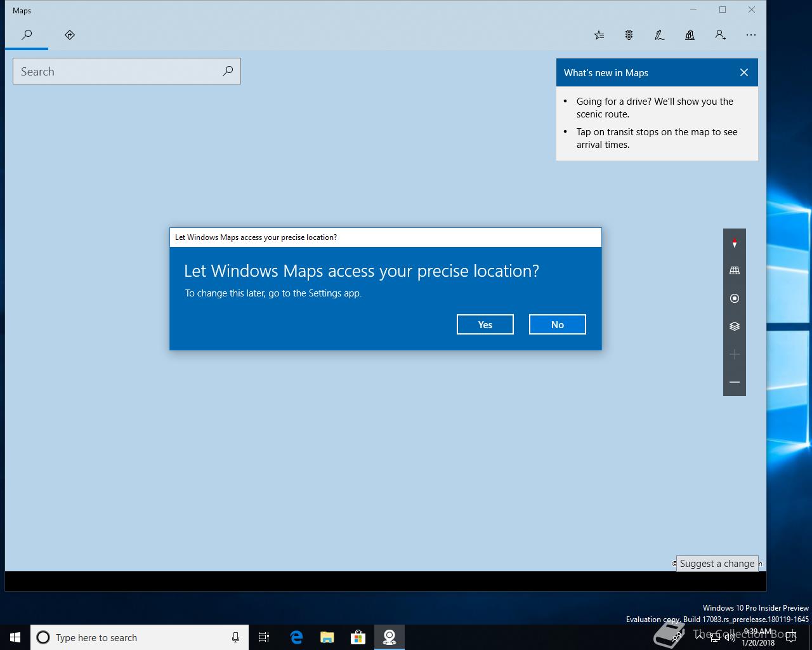
Task: Maximize the Maps window
Action: coord(723,10)
